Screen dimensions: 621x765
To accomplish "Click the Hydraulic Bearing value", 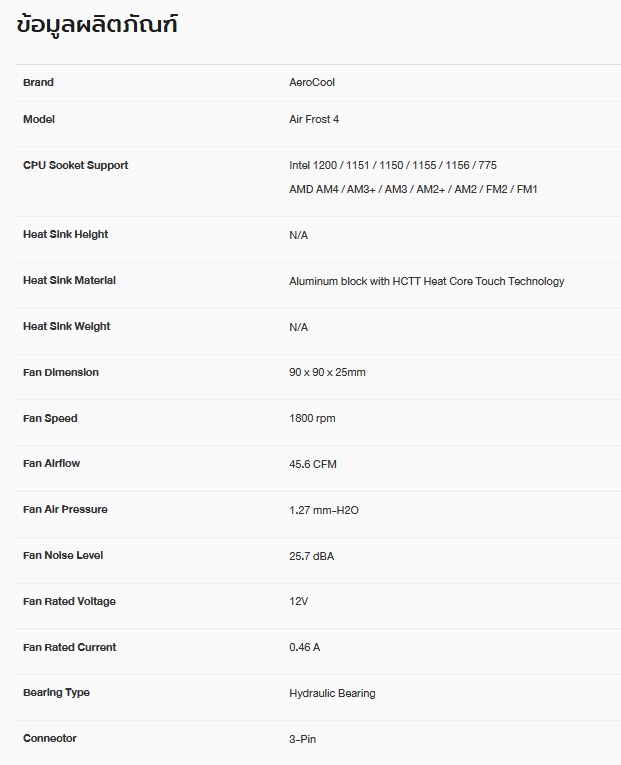I will point(332,693).
